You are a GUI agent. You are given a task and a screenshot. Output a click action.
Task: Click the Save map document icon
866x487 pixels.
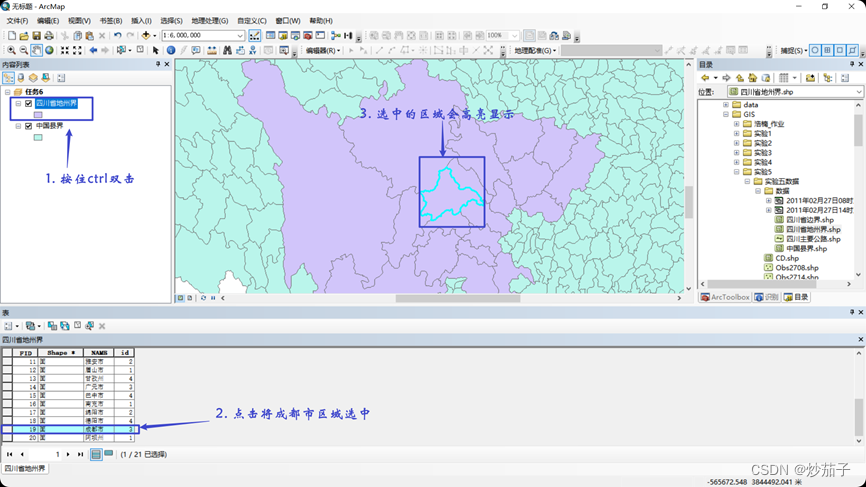[x=37, y=36]
